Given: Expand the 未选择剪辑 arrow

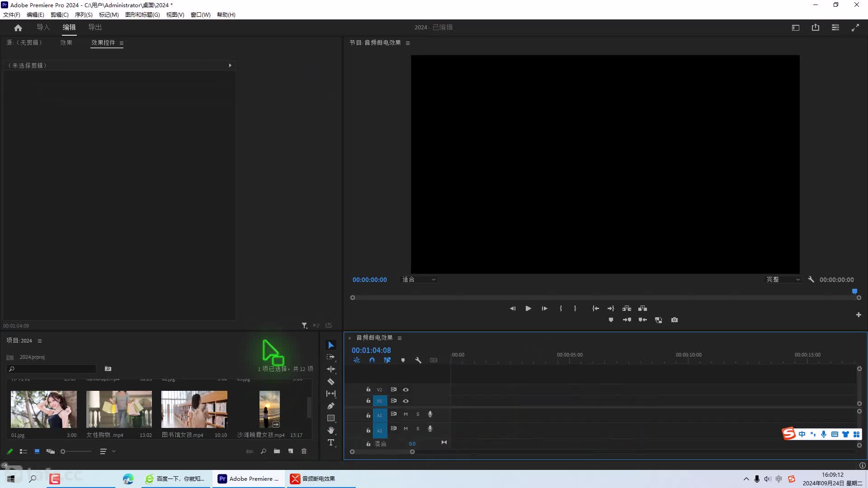Looking at the screenshot, I should tap(230, 66).
